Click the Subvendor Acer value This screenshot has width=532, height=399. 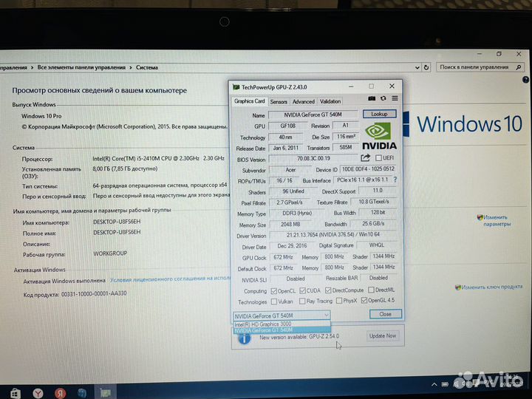point(290,170)
